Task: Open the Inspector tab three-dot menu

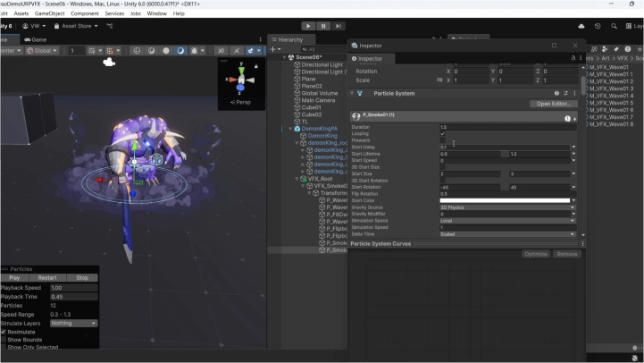Action: (x=581, y=58)
